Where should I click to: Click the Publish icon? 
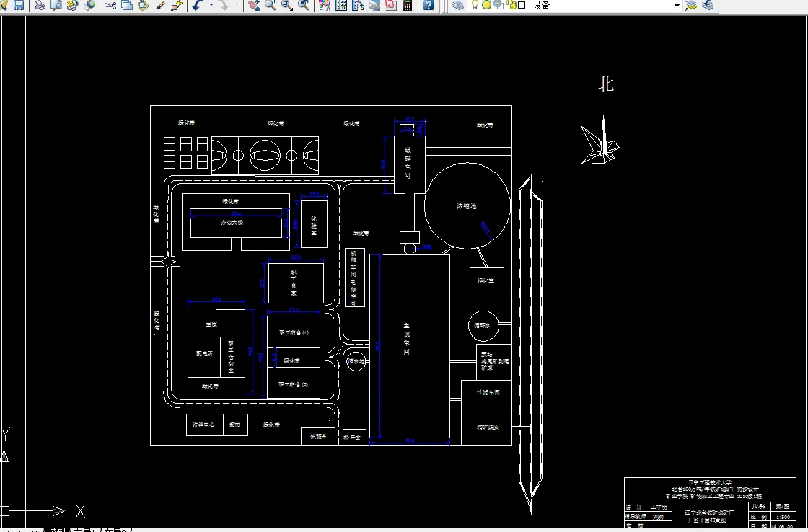point(73,5)
